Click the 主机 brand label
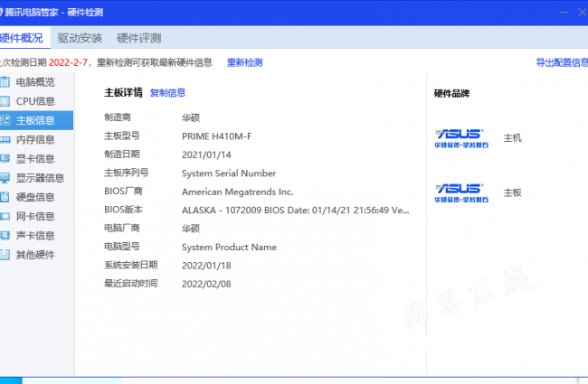 [x=512, y=138]
